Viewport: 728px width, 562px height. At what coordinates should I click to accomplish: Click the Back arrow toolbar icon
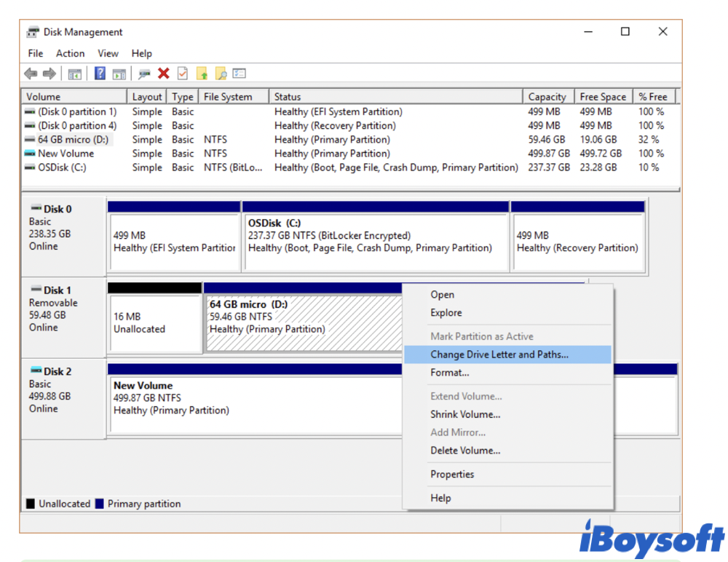tap(31, 74)
